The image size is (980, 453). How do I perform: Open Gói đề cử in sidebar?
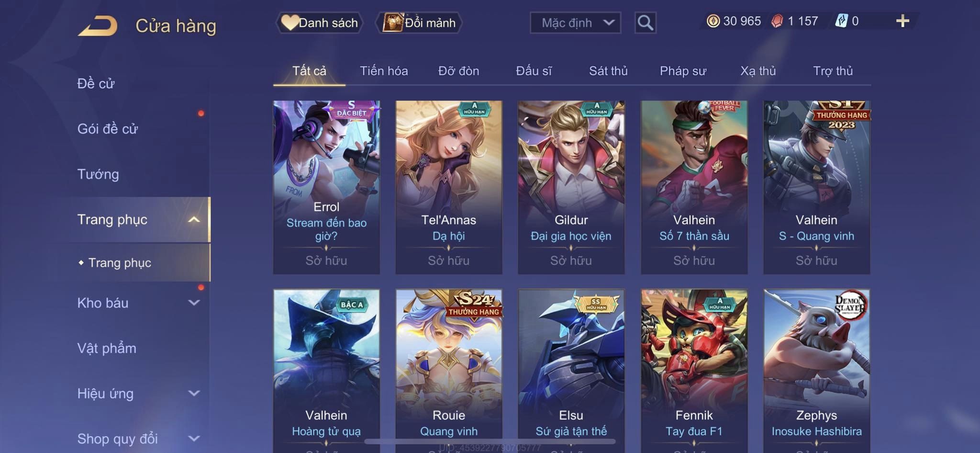point(108,129)
